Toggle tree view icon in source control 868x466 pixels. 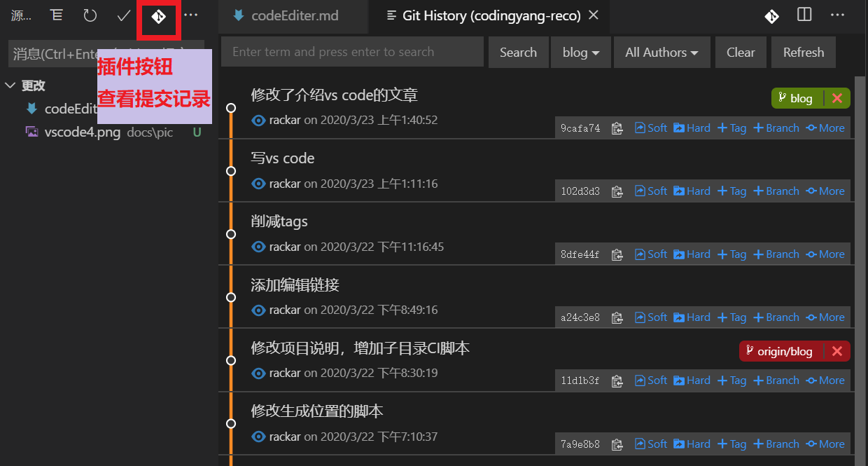(x=57, y=15)
